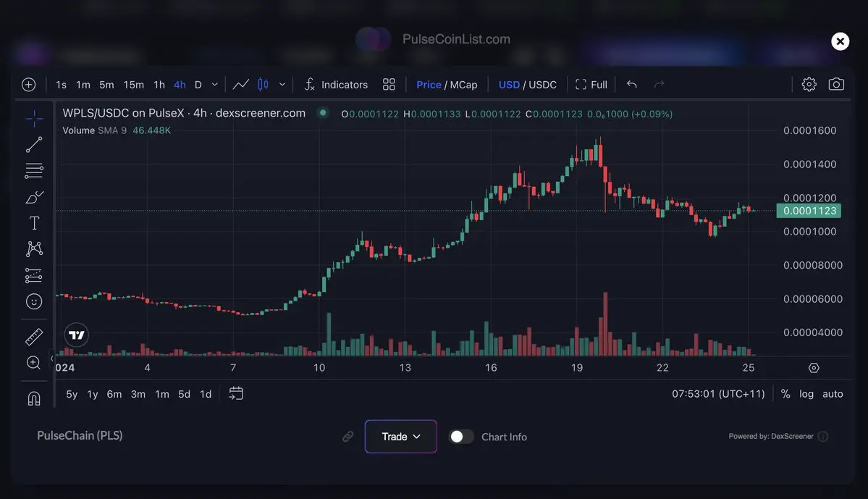
Task: Open chart settings gear
Action: tap(809, 84)
